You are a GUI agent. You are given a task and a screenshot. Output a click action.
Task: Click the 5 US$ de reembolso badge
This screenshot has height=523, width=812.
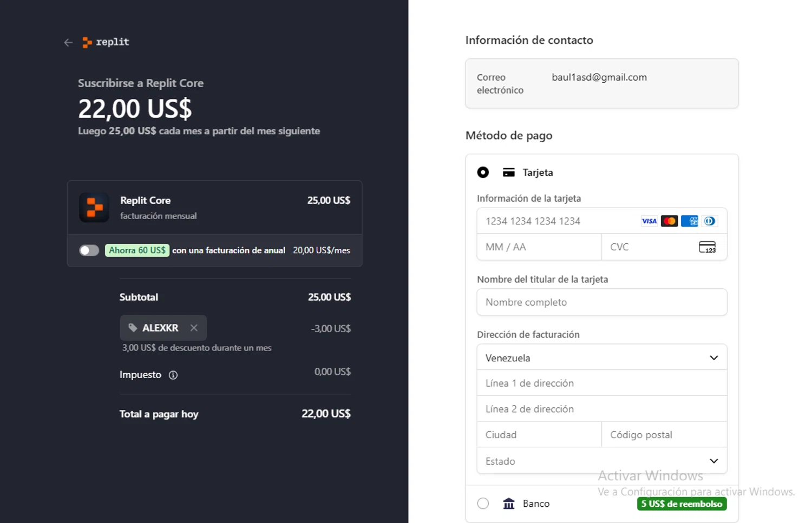pos(682,504)
